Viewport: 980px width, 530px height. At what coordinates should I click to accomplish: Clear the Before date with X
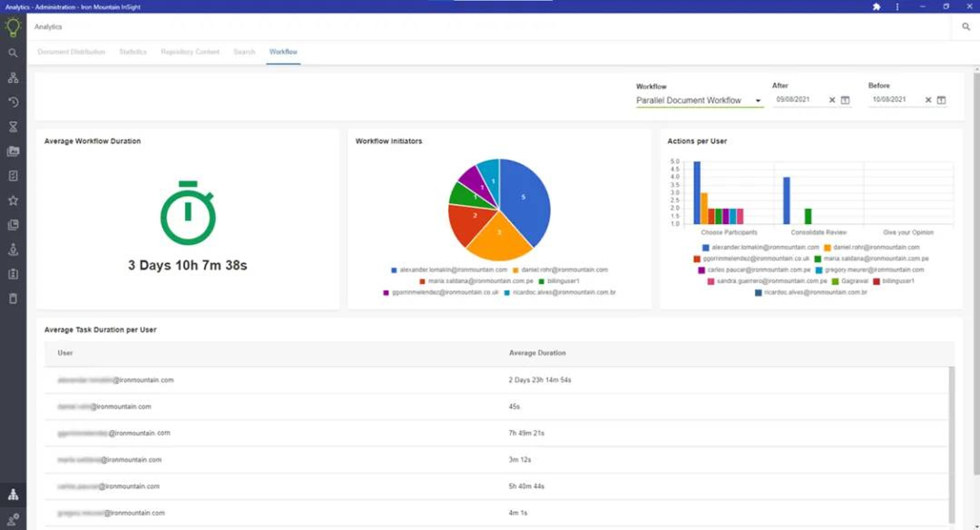pos(928,100)
